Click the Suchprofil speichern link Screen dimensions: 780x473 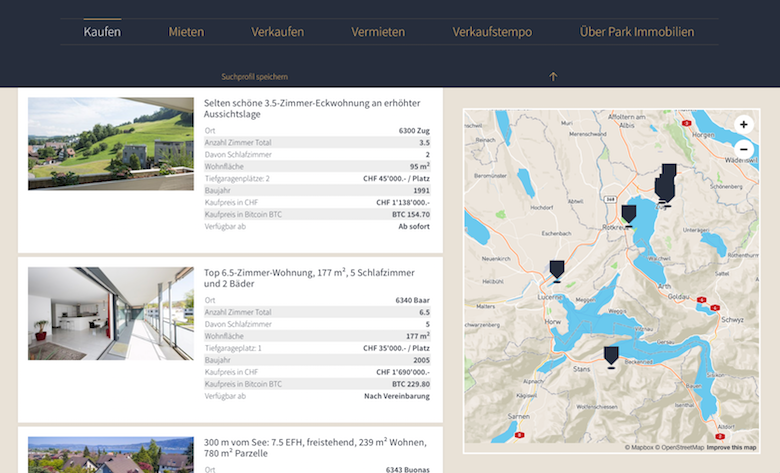click(x=255, y=77)
